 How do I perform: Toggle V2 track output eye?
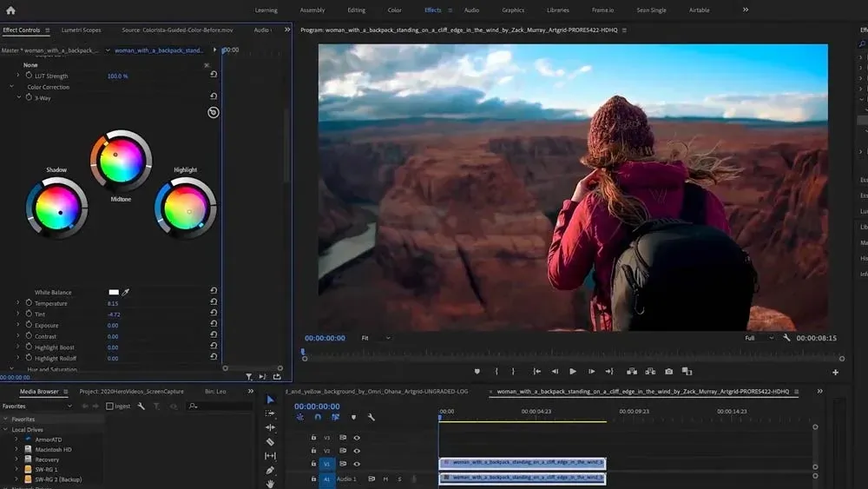(357, 451)
